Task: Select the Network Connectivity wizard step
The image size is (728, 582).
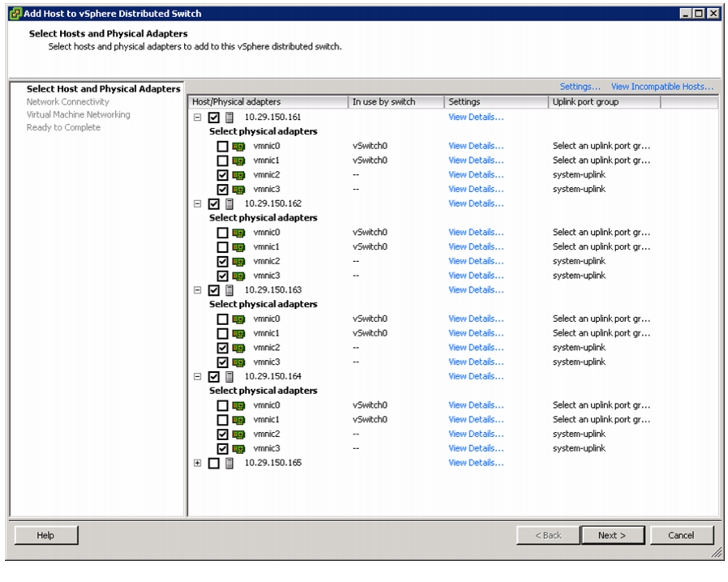Action: [x=68, y=101]
